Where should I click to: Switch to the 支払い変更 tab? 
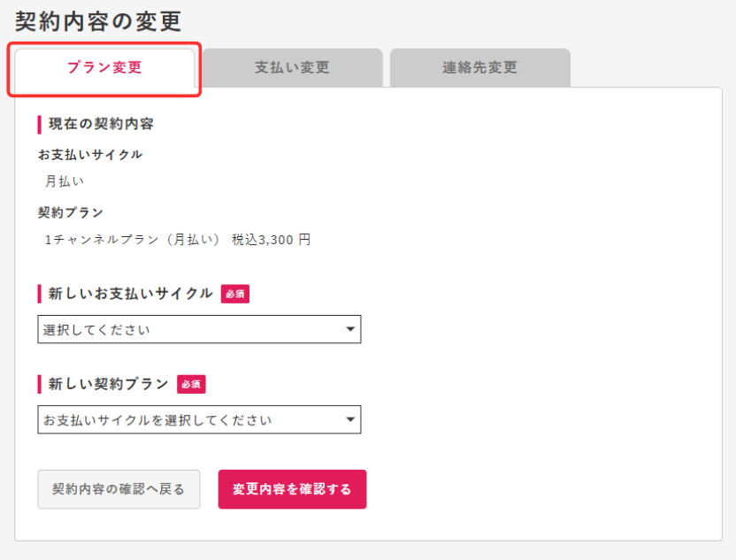(293, 67)
